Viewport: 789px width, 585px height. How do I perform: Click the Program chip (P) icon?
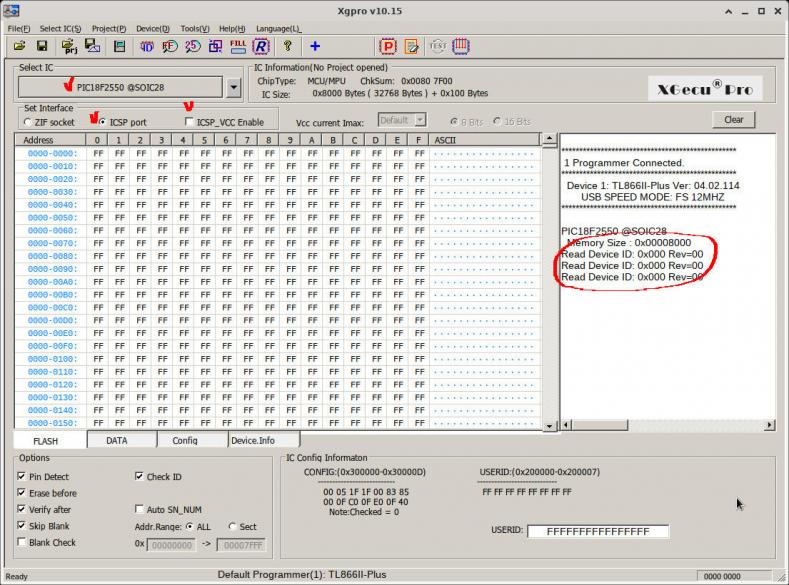click(388, 46)
